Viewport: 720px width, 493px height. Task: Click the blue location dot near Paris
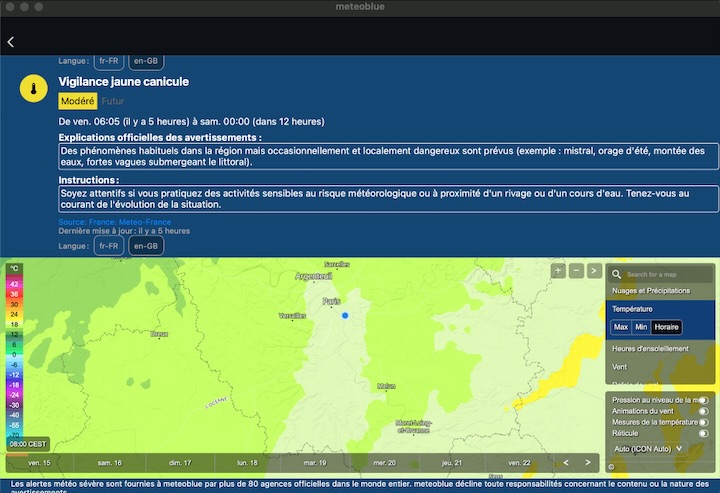coord(345,315)
